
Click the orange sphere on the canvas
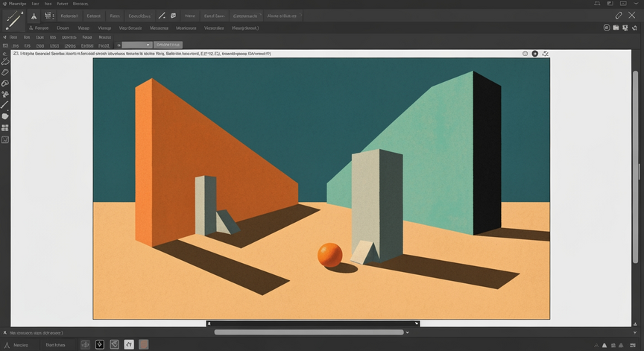pyautogui.click(x=329, y=255)
